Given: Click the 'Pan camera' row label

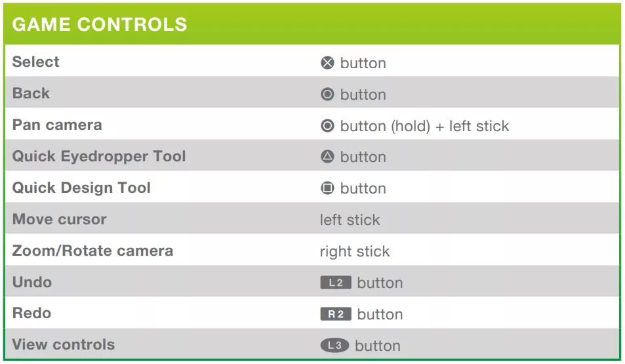Looking at the screenshot, I should click(57, 125).
